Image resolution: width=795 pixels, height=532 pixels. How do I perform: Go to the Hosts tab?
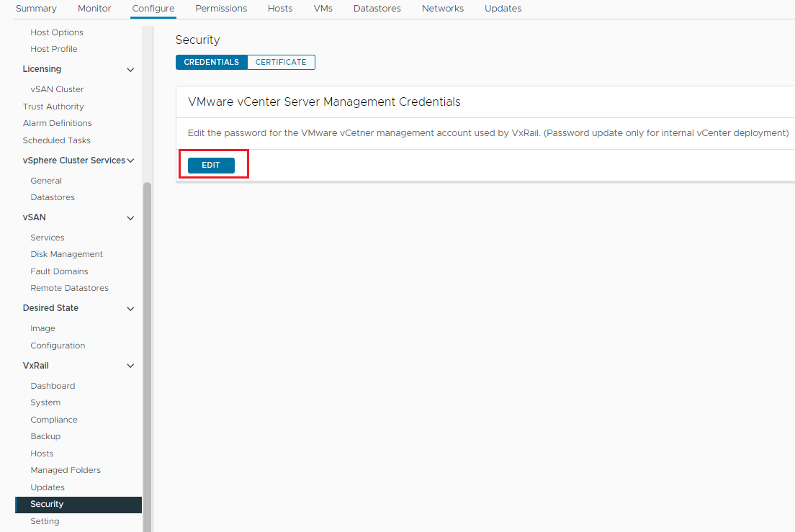pyautogui.click(x=280, y=9)
